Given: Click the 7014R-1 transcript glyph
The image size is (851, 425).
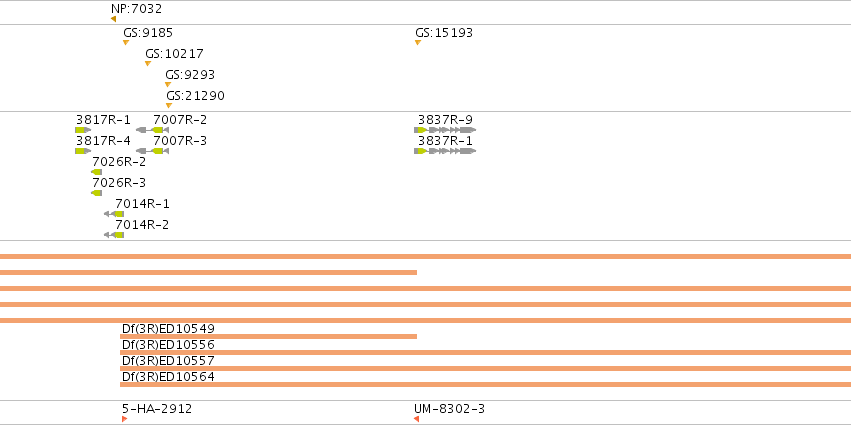Looking at the screenshot, I should click(114, 214).
